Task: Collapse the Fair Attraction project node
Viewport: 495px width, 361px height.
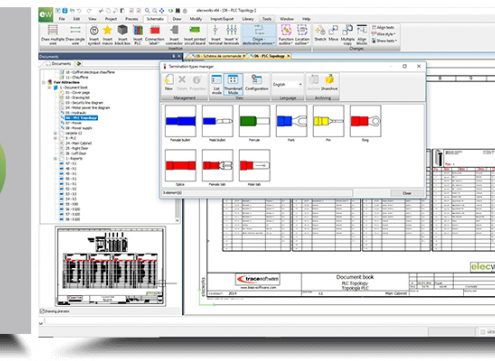Action: [44, 82]
